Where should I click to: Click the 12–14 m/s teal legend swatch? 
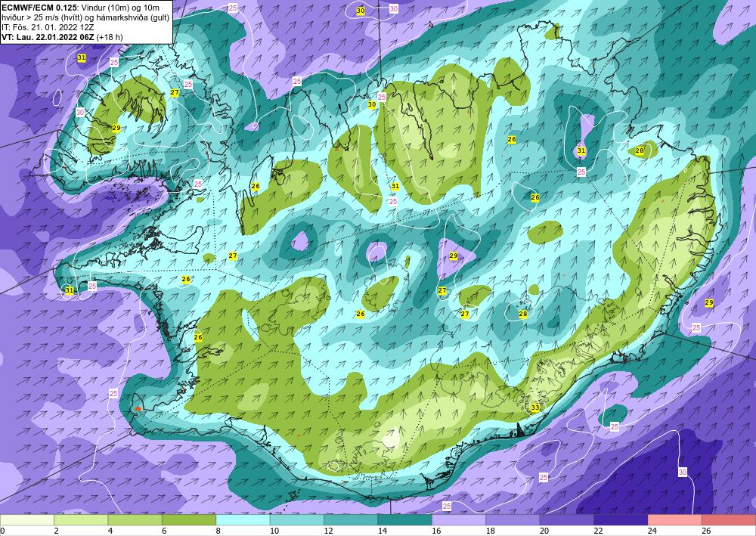351,520
